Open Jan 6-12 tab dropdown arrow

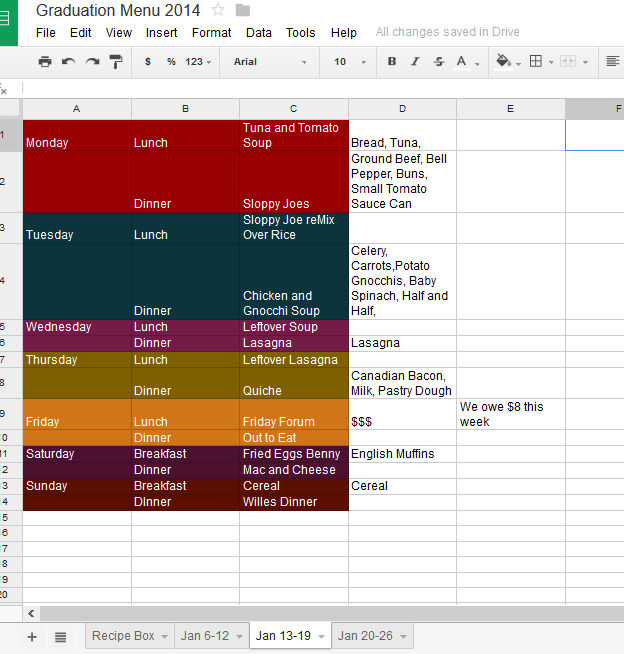point(239,636)
